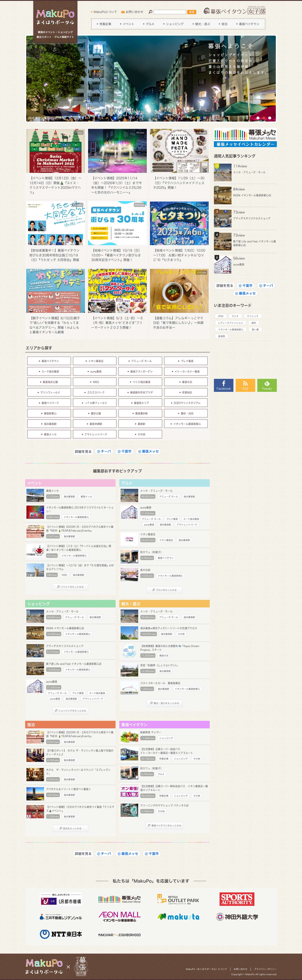Select the 美容院 keyword tag
This screenshot has width=302, height=980.
221,336
